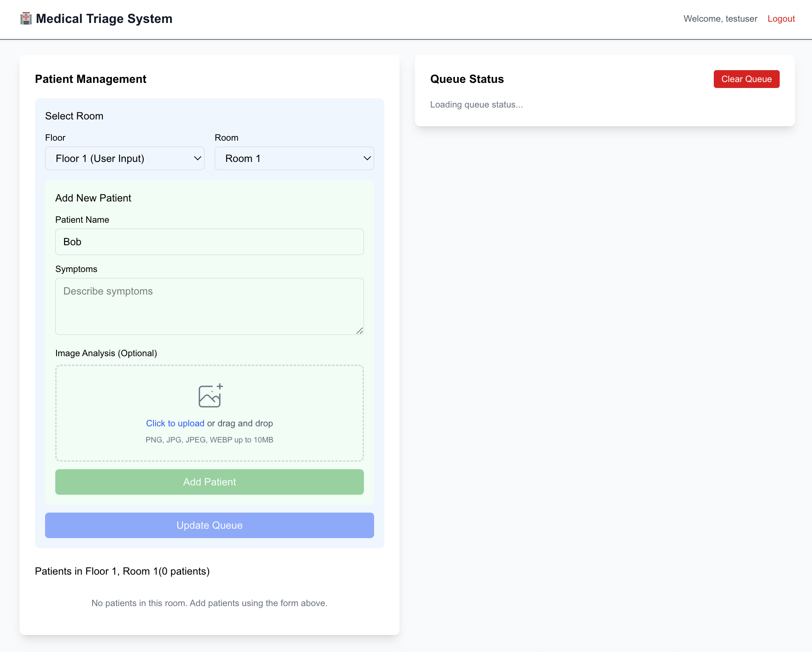Click the Add Patient button
Image resolution: width=812 pixels, height=652 pixels.
click(x=210, y=482)
